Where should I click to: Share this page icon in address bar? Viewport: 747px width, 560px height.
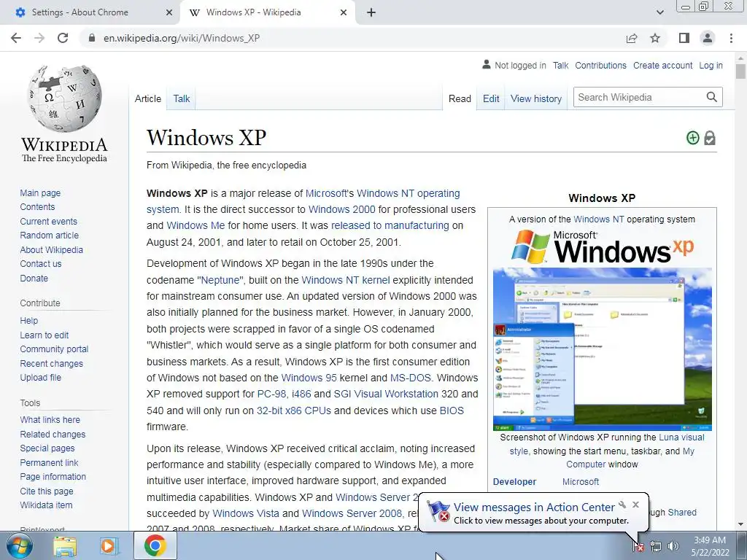click(x=632, y=38)
